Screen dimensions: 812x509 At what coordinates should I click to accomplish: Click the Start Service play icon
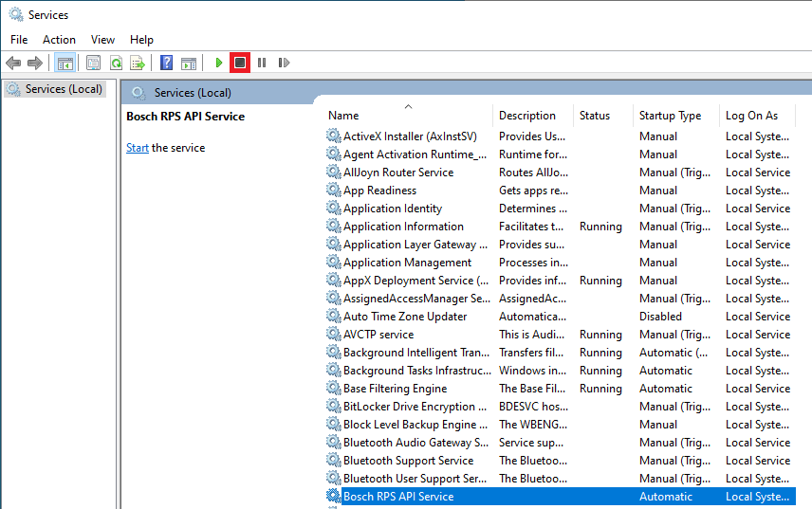click(x=219, y=63)
